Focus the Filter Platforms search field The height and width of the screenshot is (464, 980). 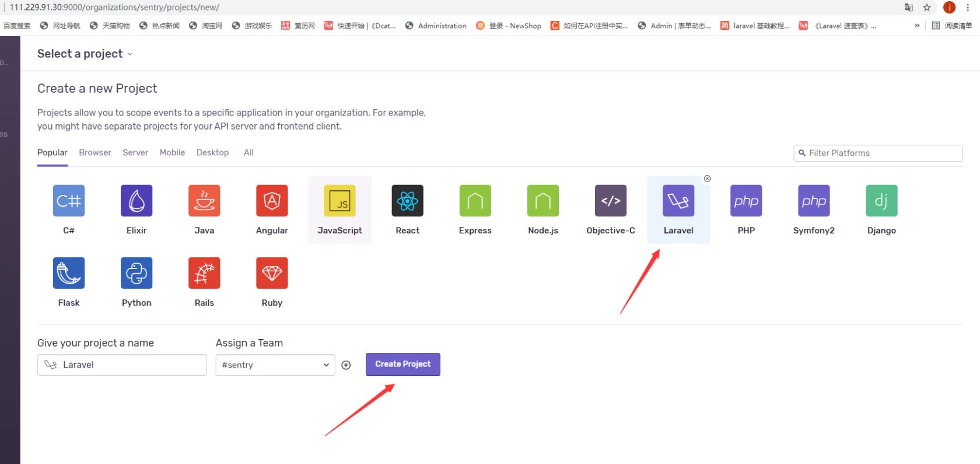pos(878,153)
